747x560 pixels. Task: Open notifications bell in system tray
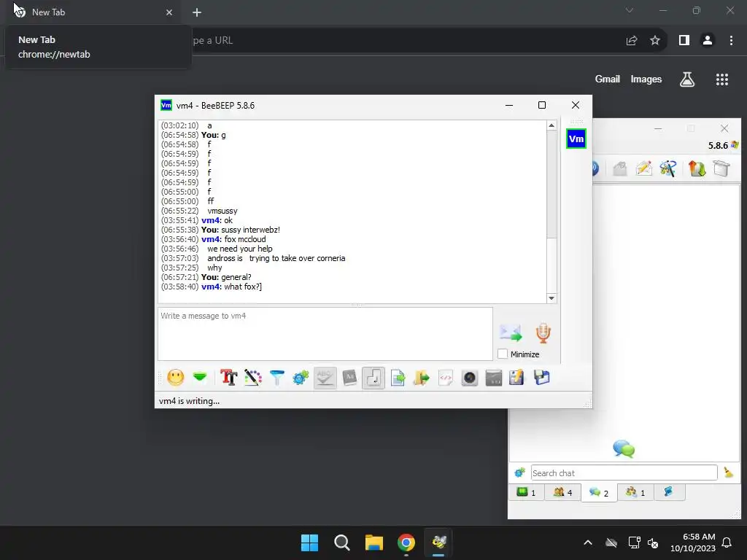(727, 542)
